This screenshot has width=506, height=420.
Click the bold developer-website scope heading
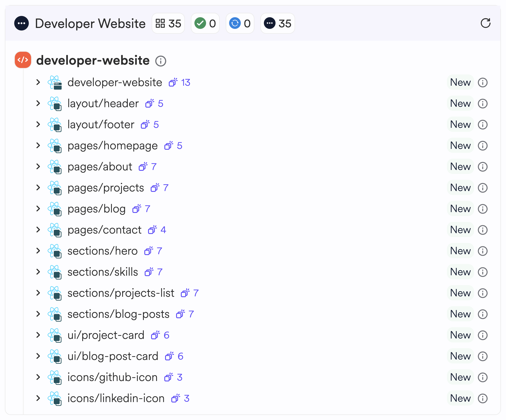[x=93, y=60]
